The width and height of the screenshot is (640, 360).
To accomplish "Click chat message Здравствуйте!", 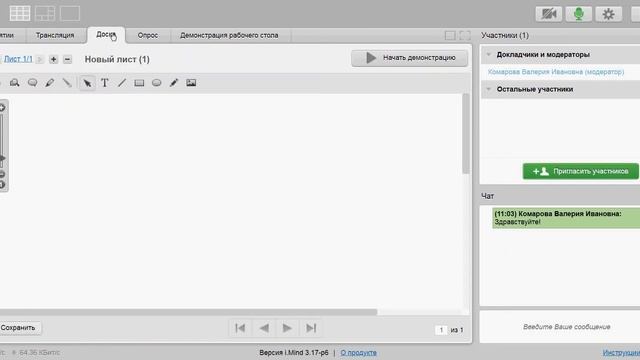I will tap(518, 222).
